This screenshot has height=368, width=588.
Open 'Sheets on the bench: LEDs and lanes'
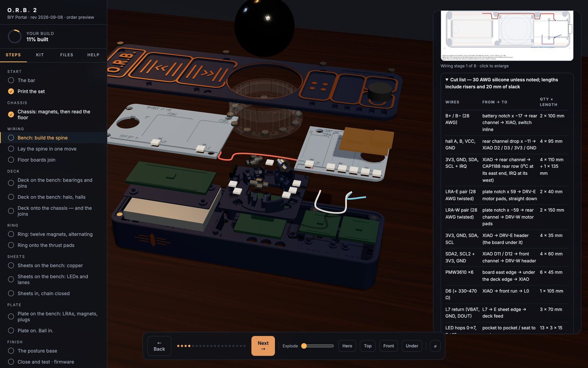coord(54,279)
